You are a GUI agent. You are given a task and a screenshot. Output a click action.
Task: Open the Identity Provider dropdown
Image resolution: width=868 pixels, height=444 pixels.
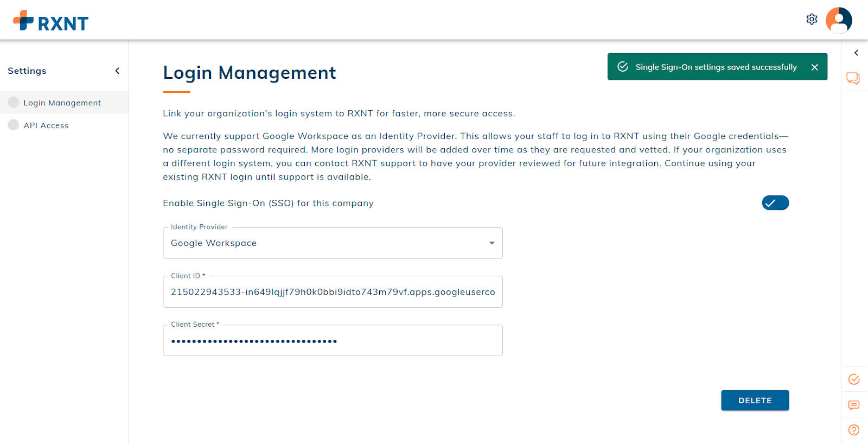(x=333, y=243)
